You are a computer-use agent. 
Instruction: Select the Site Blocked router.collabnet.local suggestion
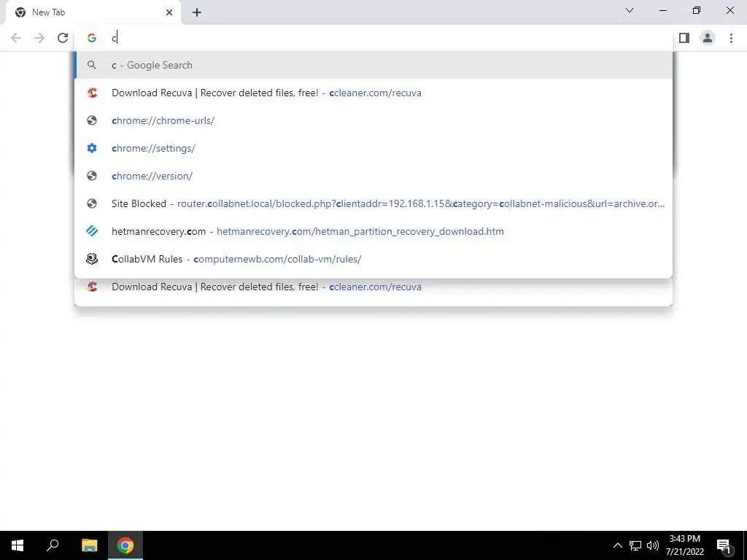pyautogui.click(x=373, y=203)
